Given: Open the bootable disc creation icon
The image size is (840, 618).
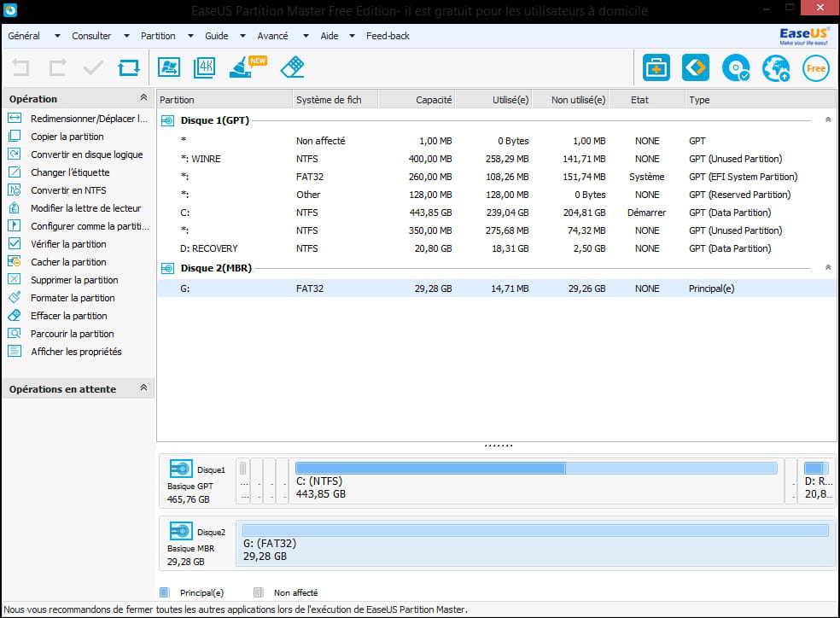Looking at the screenshot, I should tap(736, 68).
